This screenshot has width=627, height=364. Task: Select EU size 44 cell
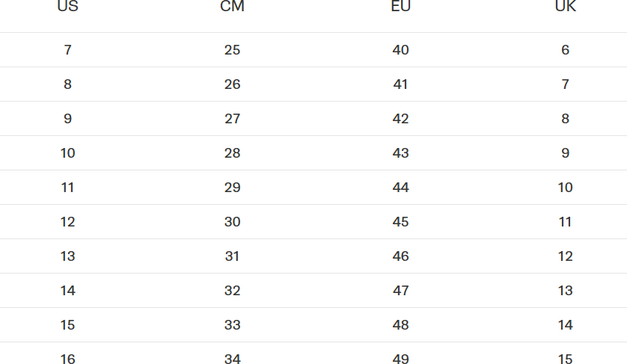pos(400,188)
